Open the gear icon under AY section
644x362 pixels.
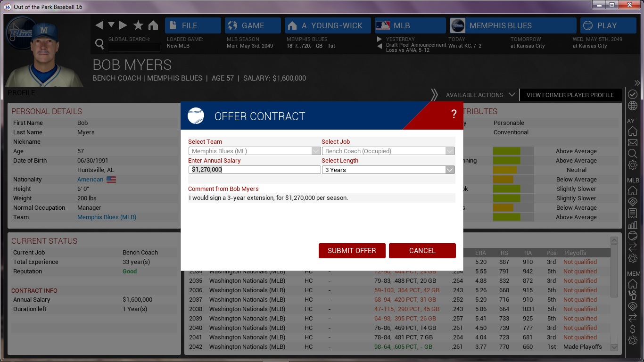click(x=633, y=165)
